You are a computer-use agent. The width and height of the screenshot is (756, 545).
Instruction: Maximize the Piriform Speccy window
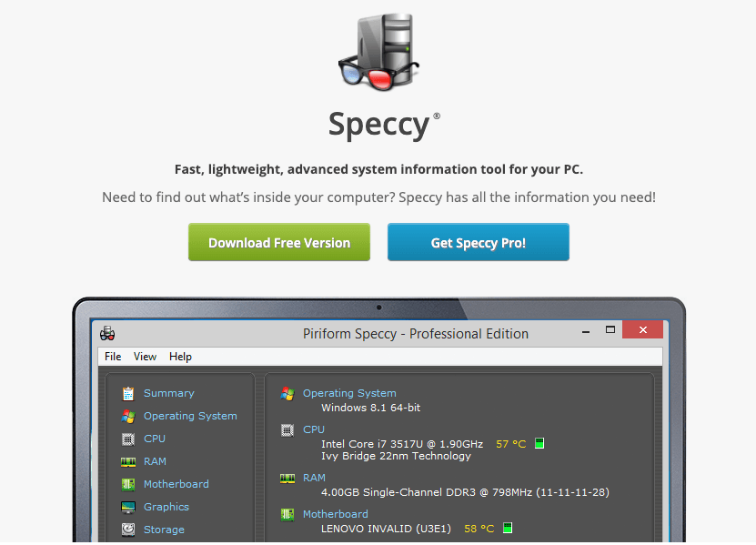click(610, 330)
